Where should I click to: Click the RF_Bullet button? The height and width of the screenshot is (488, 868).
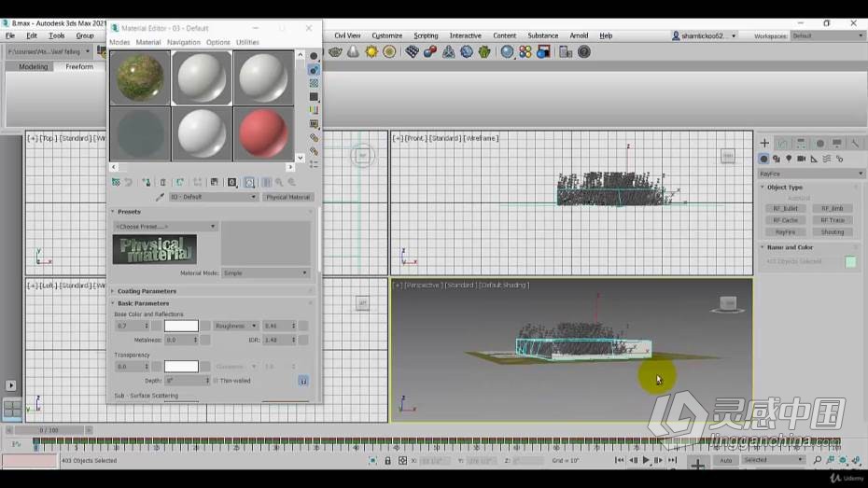(786, 209)
